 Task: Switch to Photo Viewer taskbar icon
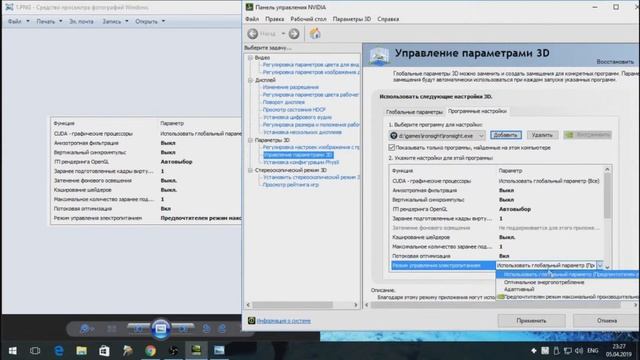tap(219, 351)
